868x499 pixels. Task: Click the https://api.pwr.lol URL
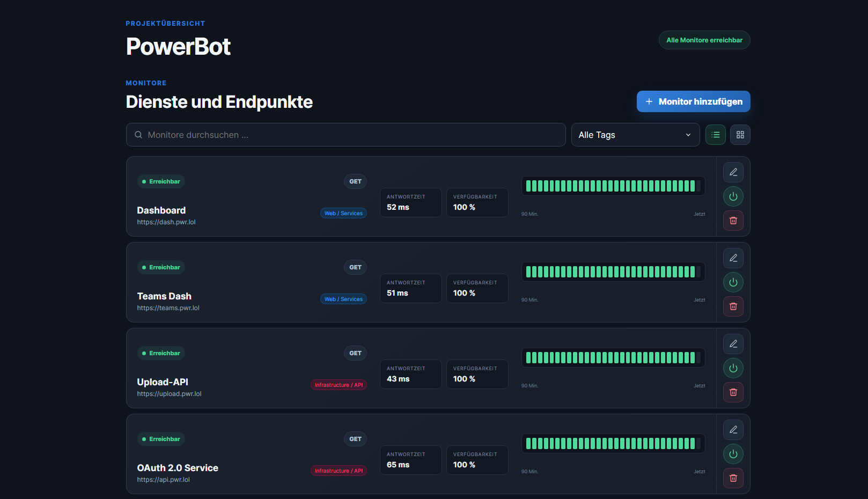[x=163, y=480]
